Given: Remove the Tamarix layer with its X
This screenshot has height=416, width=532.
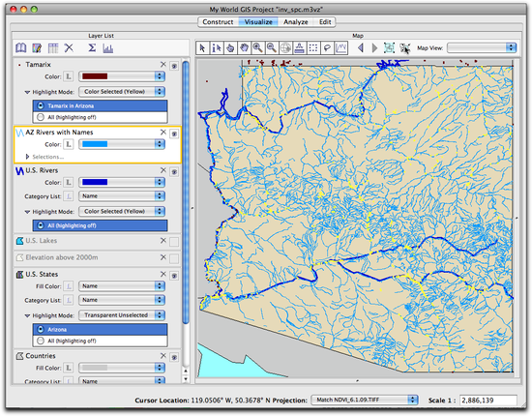Looking at the screenshot, I should [163, 64].
